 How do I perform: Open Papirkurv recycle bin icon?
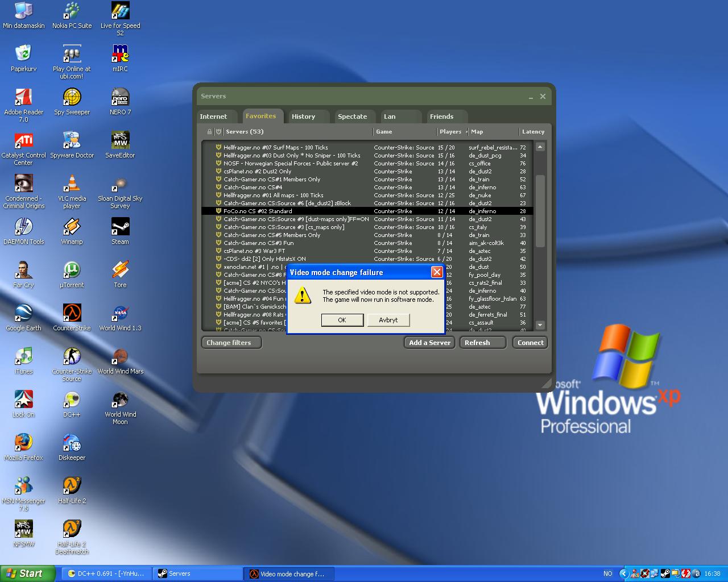point(23,59)
